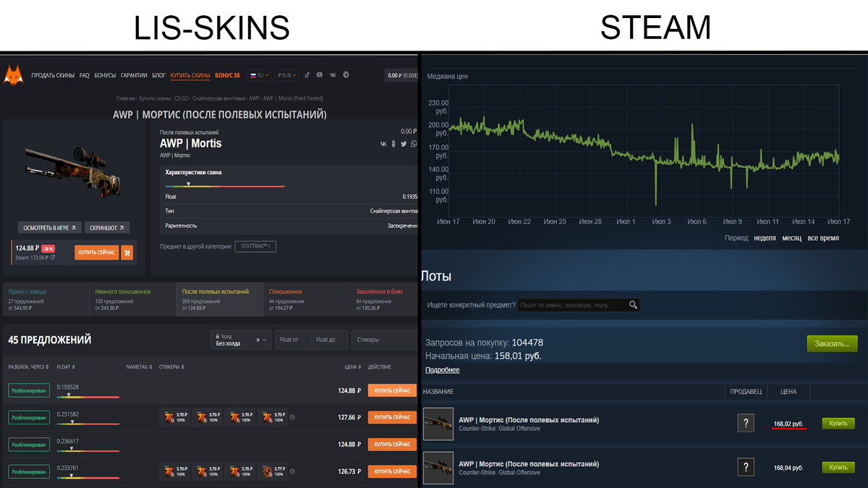Click seller avatar of the 168,04 руб. lot
This screenshot has height=488, width=868.
tap(746, 467)
